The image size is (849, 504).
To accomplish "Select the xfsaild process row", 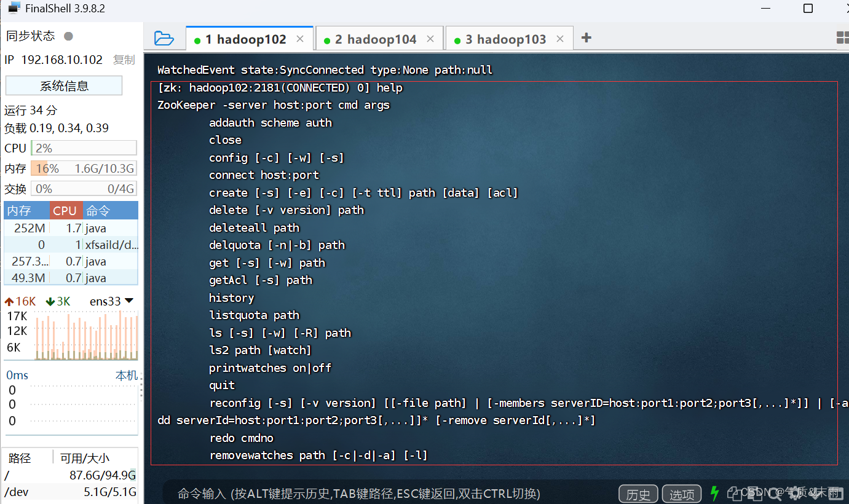I will pos(71,245).
